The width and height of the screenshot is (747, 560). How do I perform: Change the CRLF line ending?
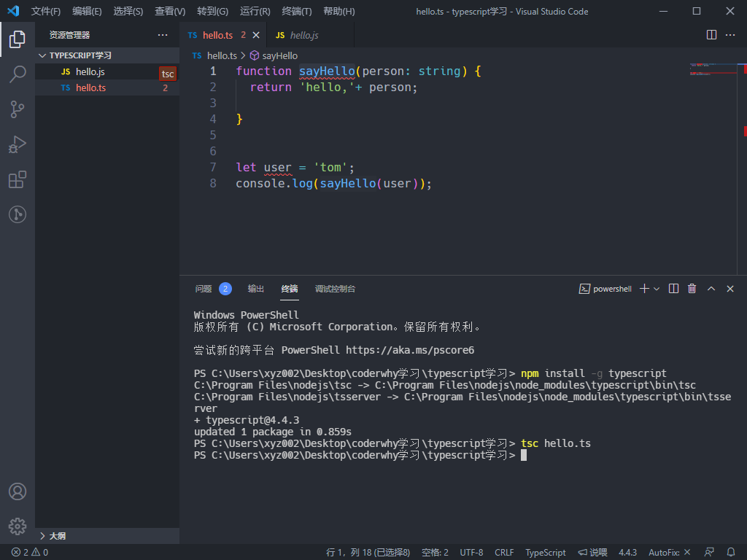click(x=504, y=553)
